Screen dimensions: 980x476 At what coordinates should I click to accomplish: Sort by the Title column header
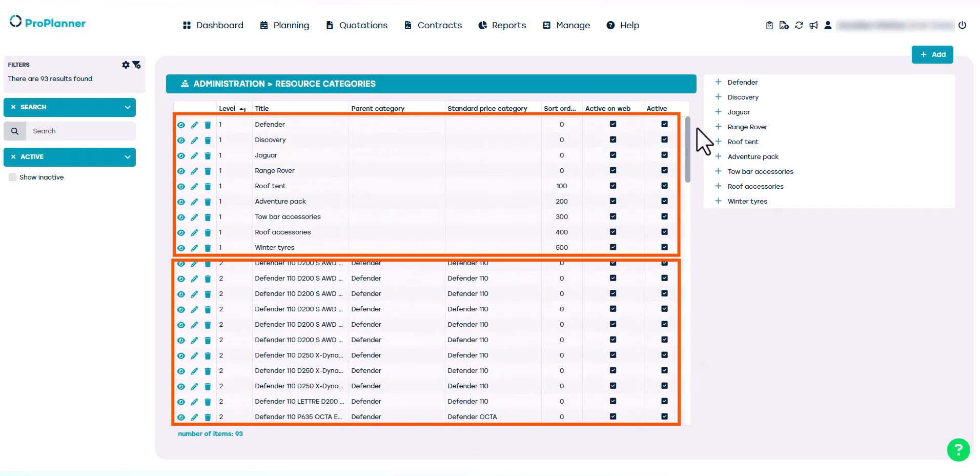[262, 108]
